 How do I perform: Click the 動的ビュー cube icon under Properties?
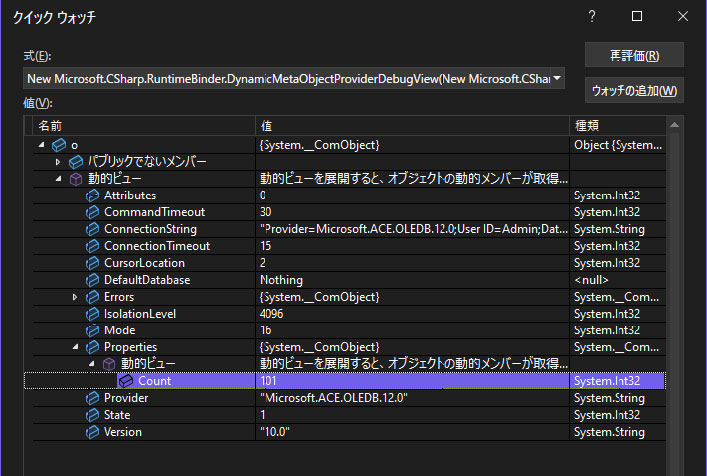109,364
